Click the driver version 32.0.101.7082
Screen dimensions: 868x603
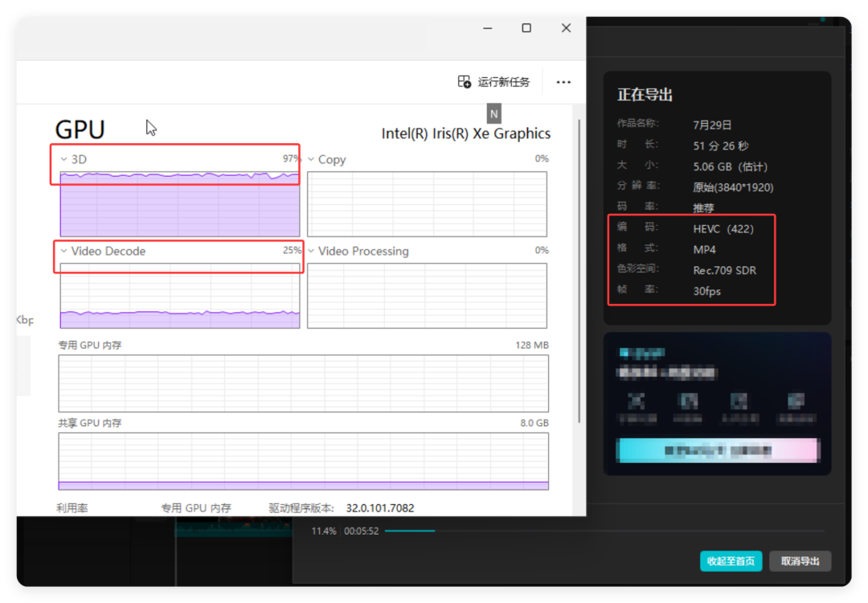coord(379,508)
